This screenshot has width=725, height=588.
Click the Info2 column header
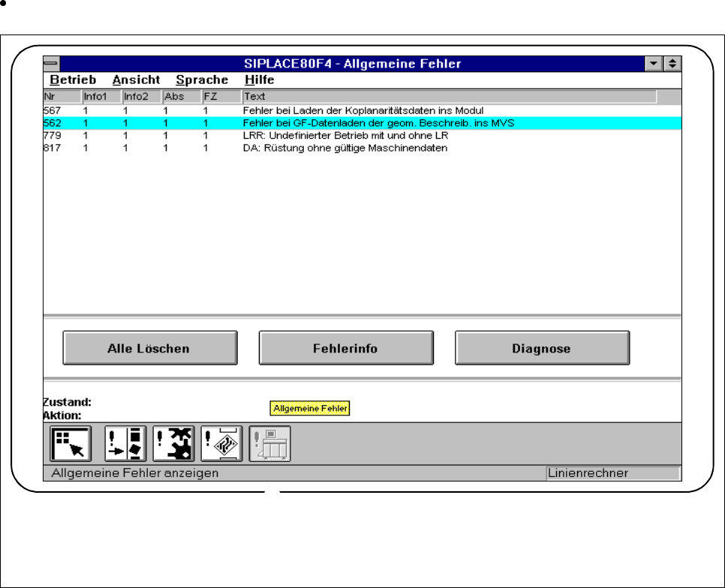pyautogui.click(x=142, y=97)
